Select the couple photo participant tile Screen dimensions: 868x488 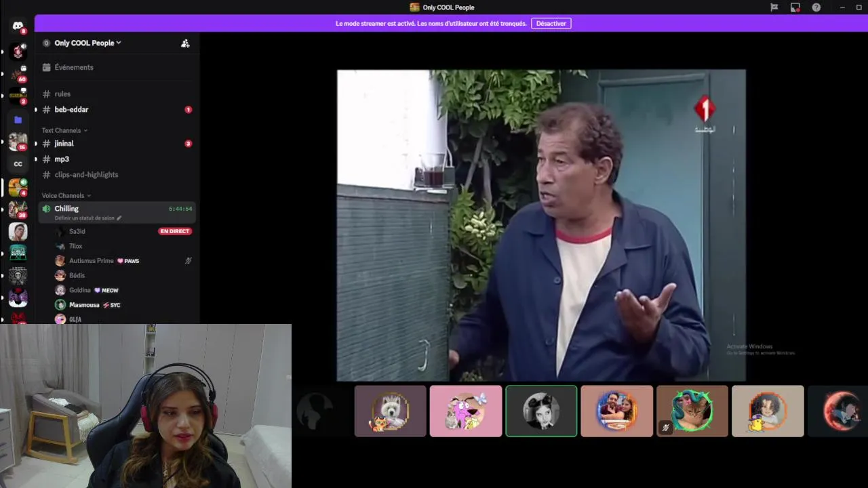pyautogui.click(x=617, y=411)
